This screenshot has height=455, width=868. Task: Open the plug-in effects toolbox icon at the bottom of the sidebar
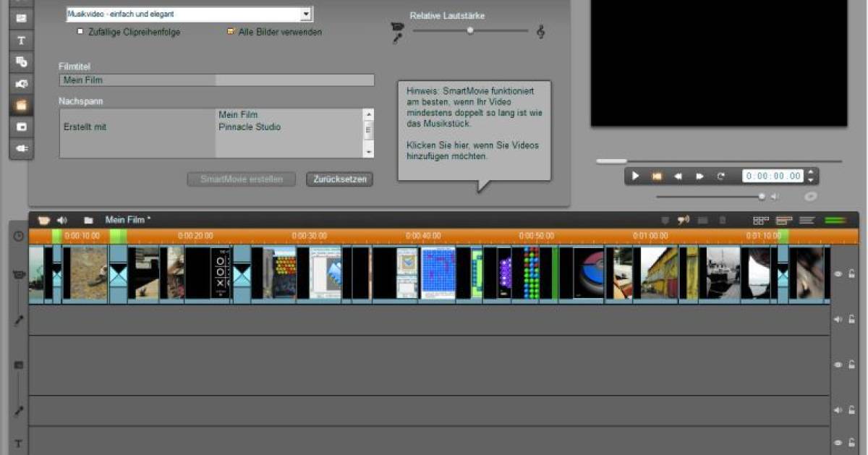pos(21,148)
